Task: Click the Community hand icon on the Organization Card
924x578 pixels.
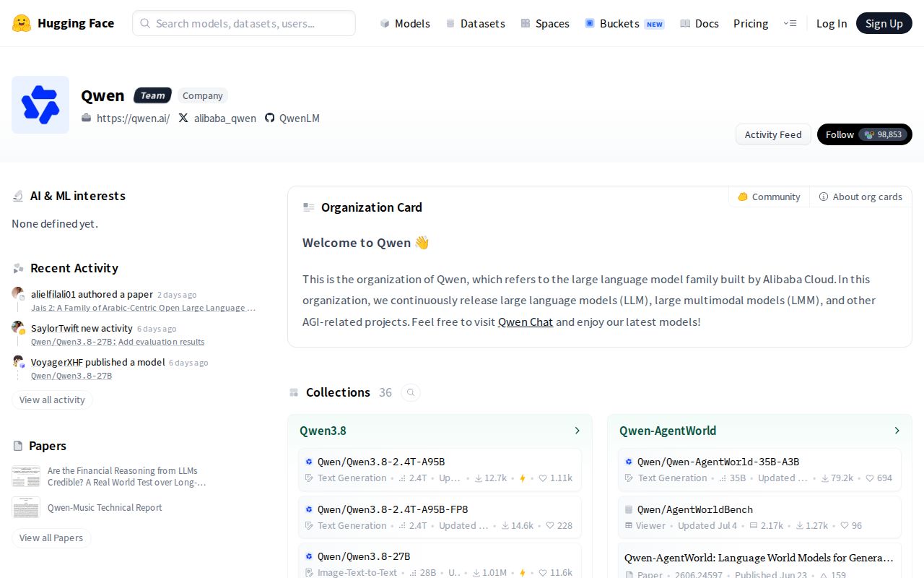Action: [743, 197]
